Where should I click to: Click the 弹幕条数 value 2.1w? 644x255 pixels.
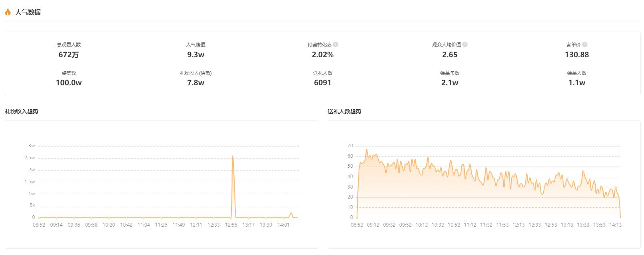450,83
